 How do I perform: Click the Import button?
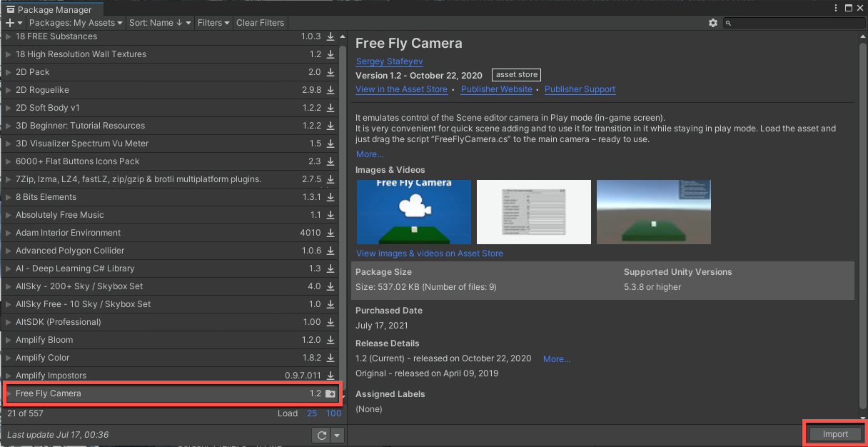[x=835, y=433]
